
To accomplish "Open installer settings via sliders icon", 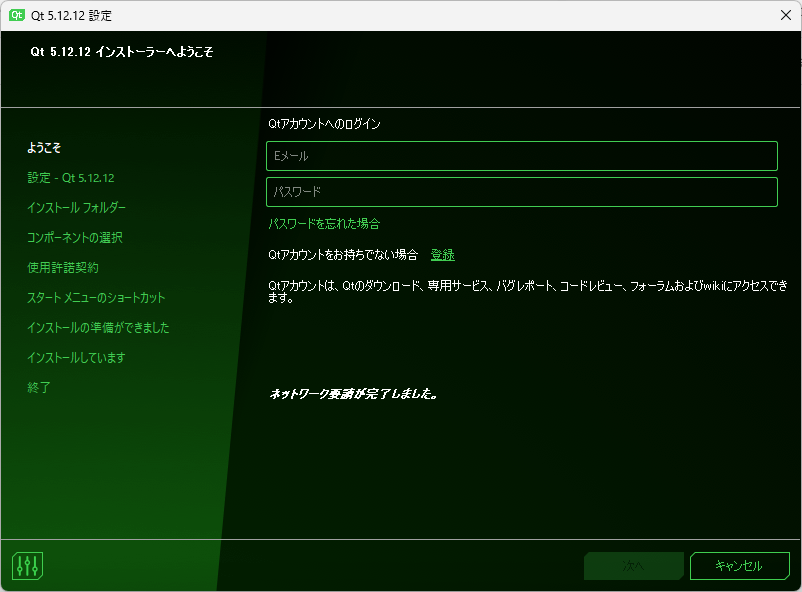I will click(27, 566).
